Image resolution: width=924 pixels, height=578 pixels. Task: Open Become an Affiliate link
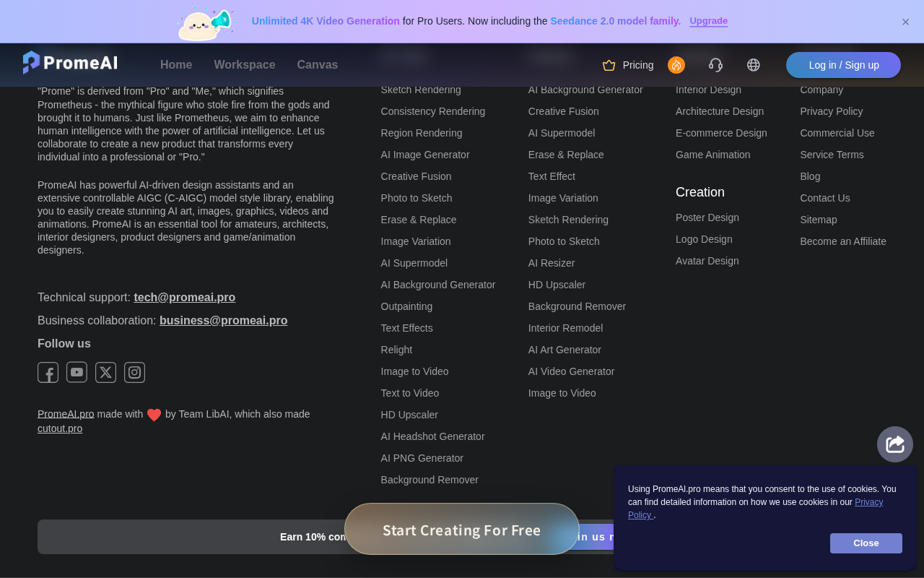tap(843, 241)
